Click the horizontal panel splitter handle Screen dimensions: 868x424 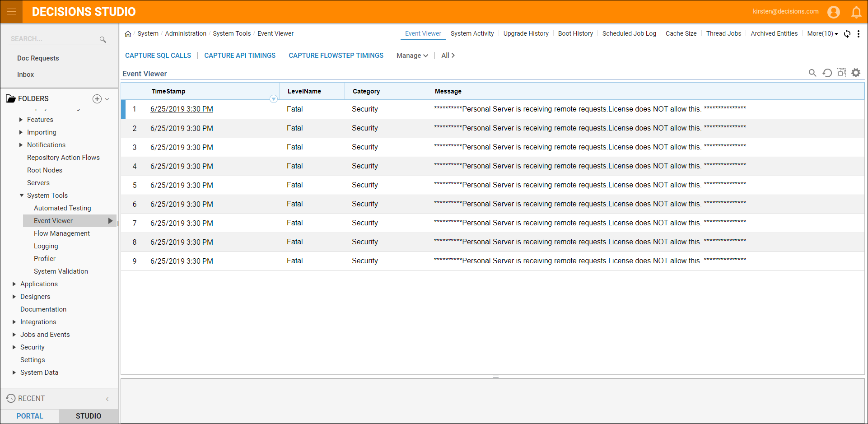pyautogui.click(x=495, y=377)
